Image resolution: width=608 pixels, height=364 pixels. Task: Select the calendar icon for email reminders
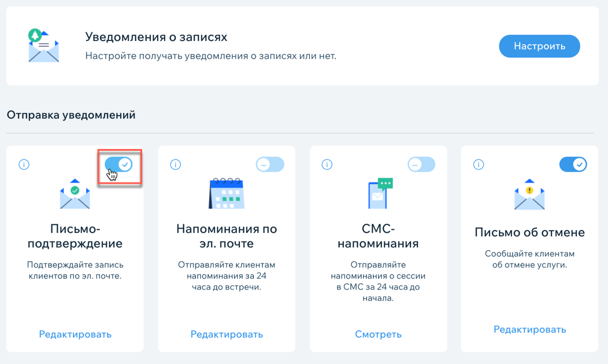[x=227, y=194]
